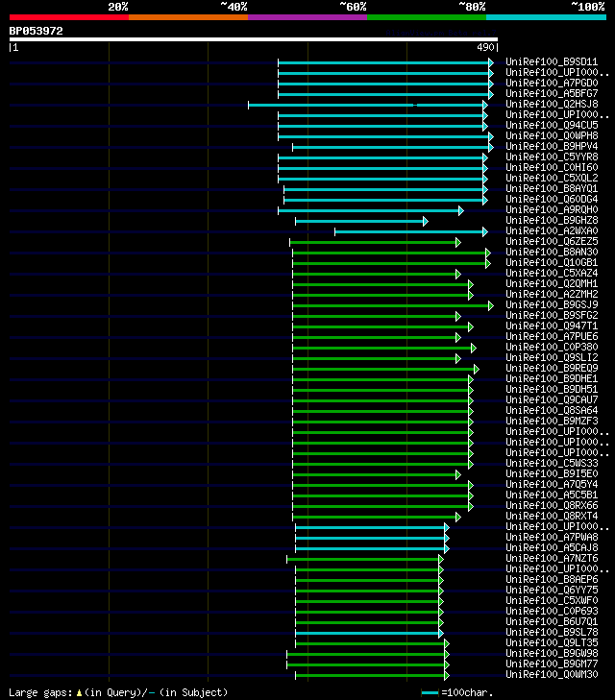Open hit UniRef100_B9SD11

point(552,61)
